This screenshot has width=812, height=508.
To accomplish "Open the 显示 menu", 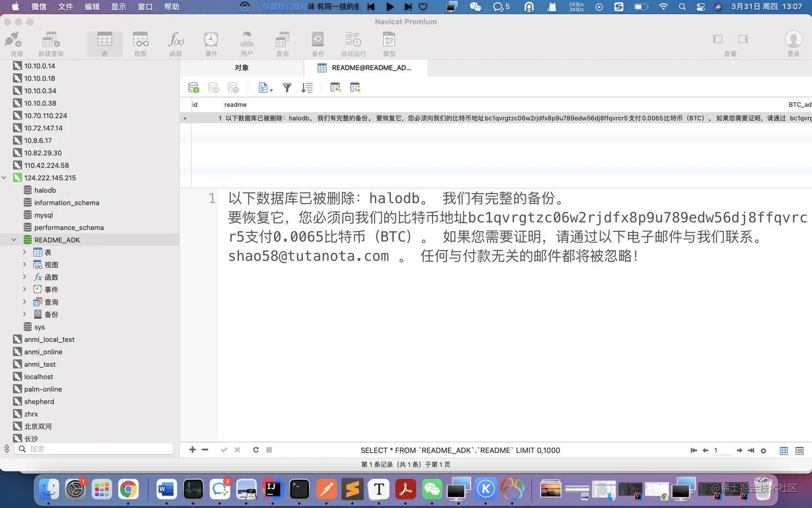I will click(119, 6).
